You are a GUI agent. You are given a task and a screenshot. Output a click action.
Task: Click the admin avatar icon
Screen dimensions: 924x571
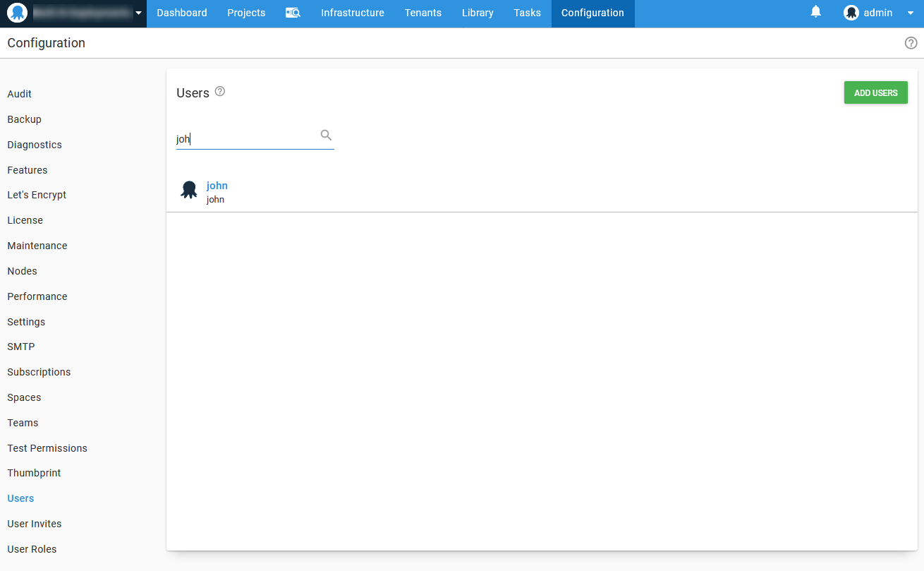[x=851, y=13]
